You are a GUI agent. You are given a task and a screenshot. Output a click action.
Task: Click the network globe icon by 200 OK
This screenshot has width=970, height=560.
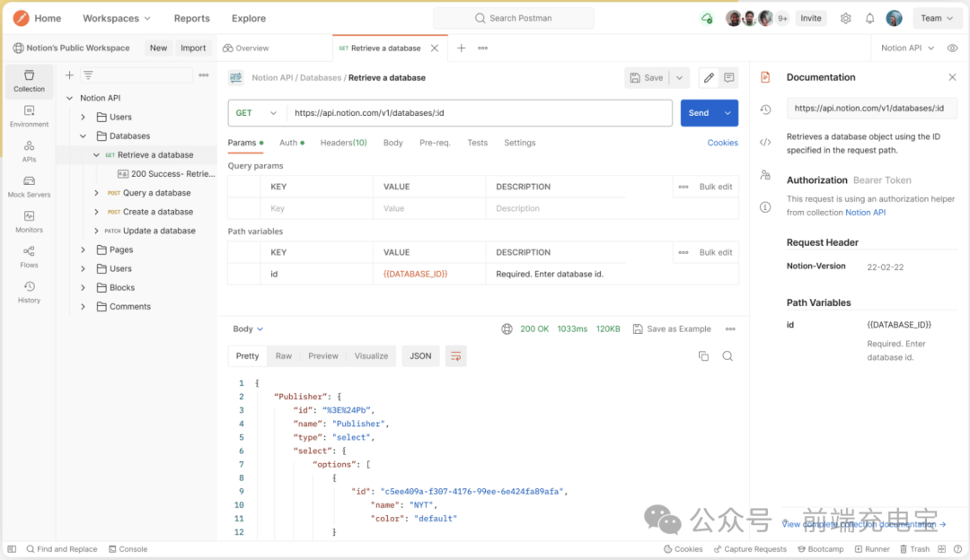(507, 328)
